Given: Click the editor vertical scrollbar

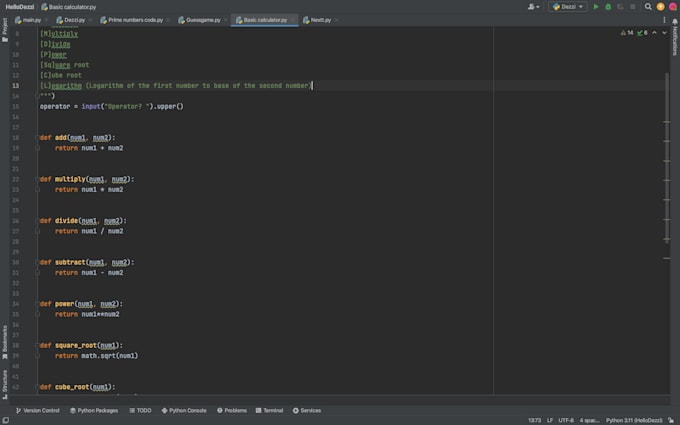Looking at the screenshot, I should [x=667, y=158].
